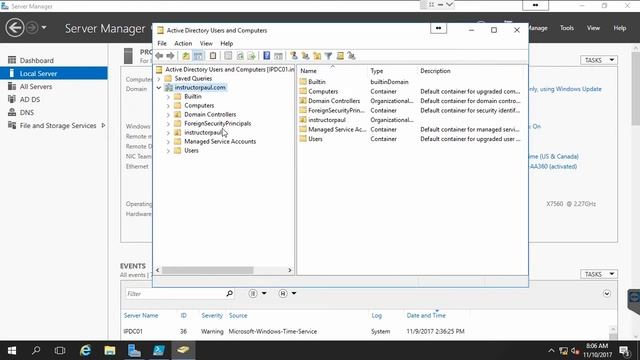Open Server Manager Tools menu
This screenshot has width=640, height=360.
pos(567,28)
